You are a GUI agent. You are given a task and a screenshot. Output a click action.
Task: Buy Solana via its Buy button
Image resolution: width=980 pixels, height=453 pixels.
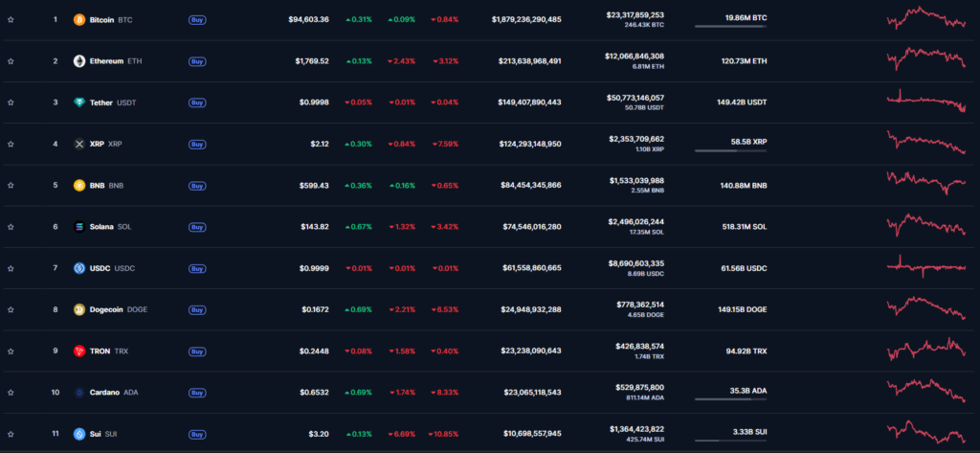[197, 226]
